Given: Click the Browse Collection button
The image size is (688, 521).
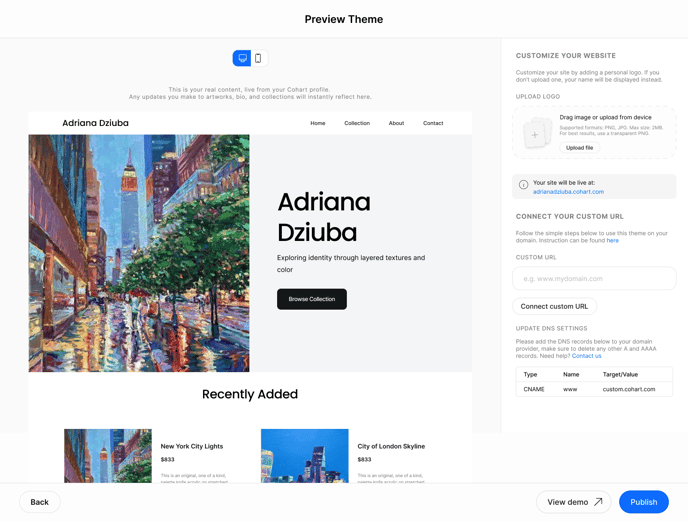Looking at the screenshot, I should [312, 299].
